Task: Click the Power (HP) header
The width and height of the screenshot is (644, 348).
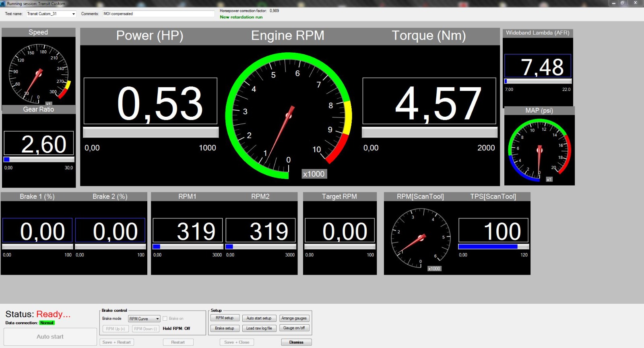Action: (150, 36)
